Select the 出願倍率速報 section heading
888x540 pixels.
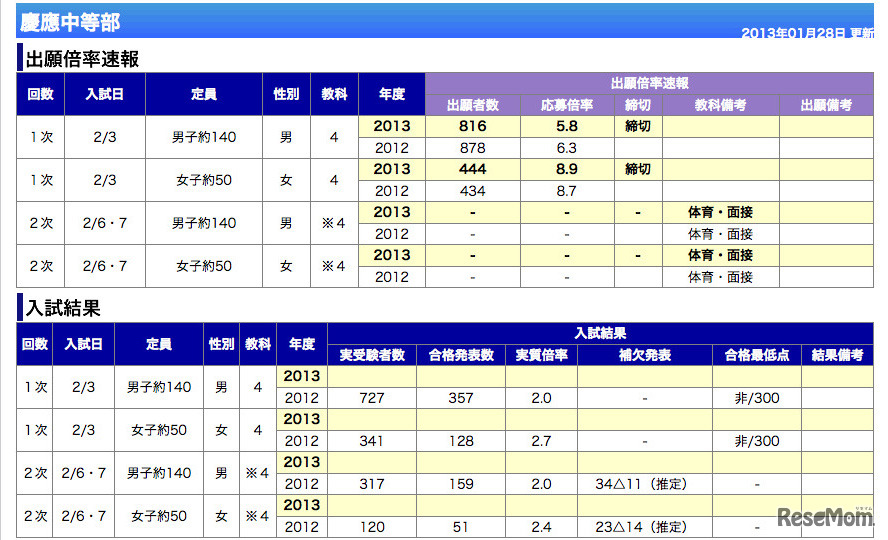coord(82,59)
